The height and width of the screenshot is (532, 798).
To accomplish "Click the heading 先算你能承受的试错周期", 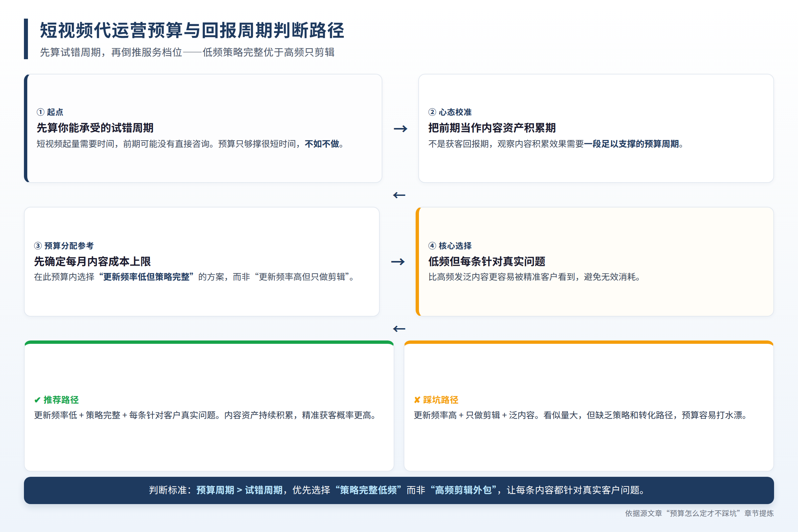I will click(x=95, y=128).
